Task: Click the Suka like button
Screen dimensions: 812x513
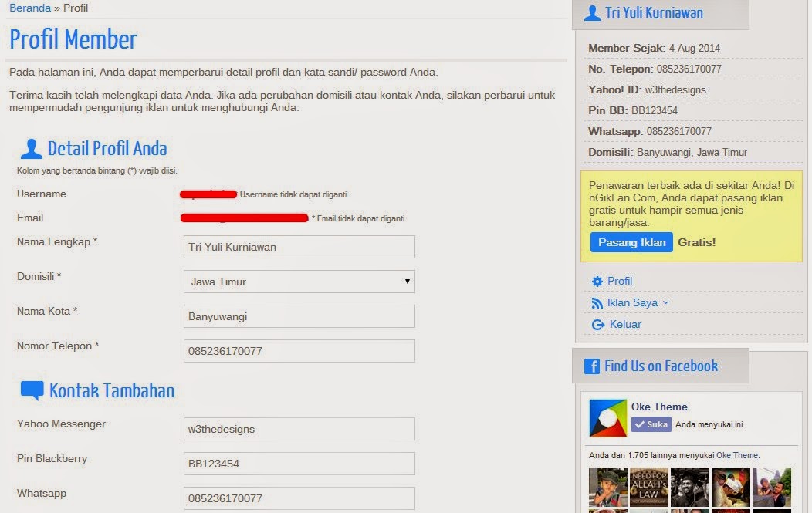Action: [651, 424]
